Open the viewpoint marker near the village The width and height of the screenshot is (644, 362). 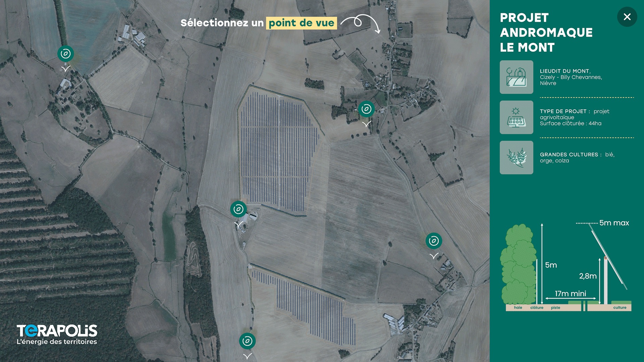[366, 109]
